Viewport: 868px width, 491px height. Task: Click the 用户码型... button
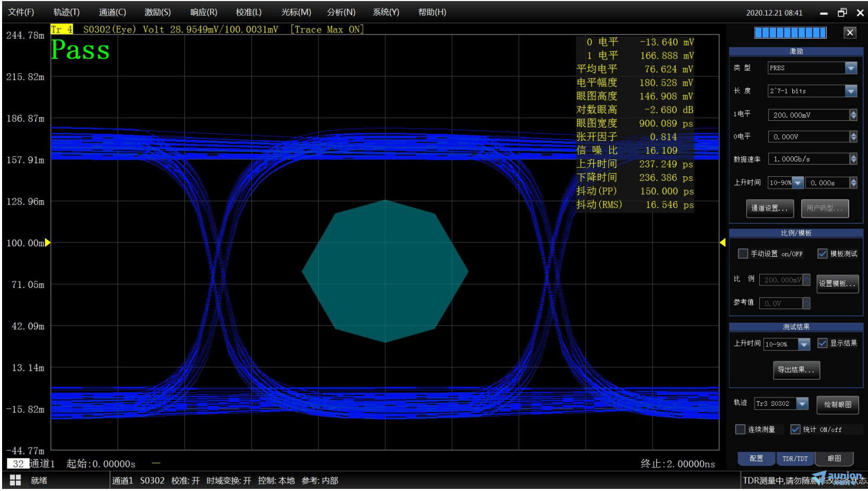click(x=824, y=208)
